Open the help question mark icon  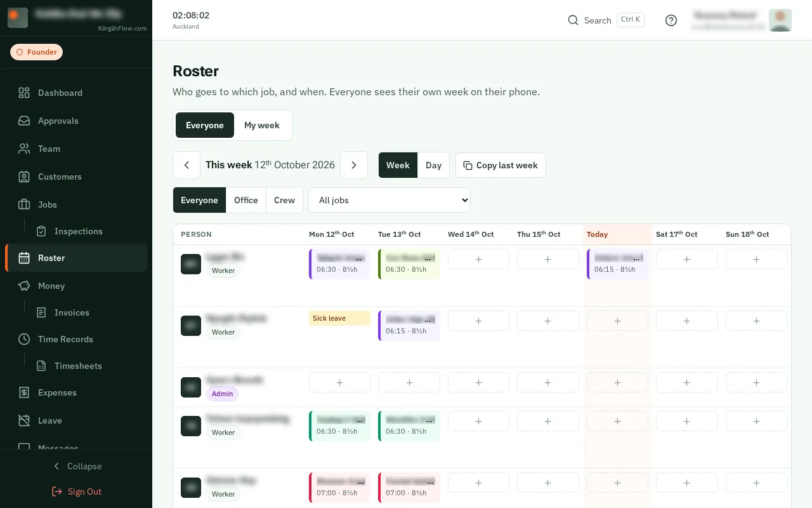[671, 20]
